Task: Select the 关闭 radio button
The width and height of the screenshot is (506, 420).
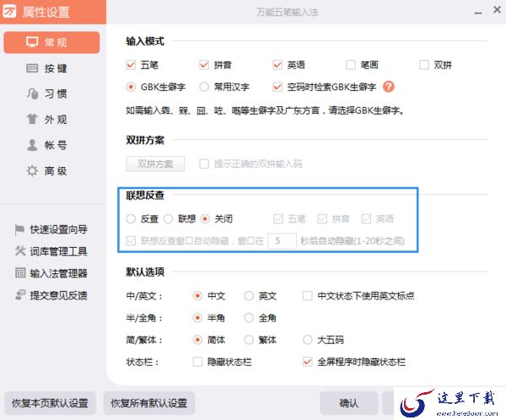Action: [205, 218]
